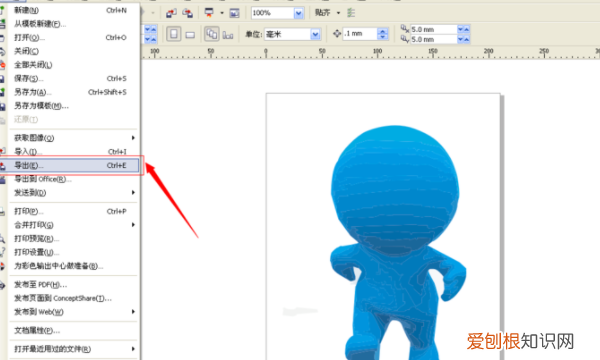Click the duplicate distance x field 5.0 mm
The width and height of the screenshot is (600, 360).
[434, 29]
